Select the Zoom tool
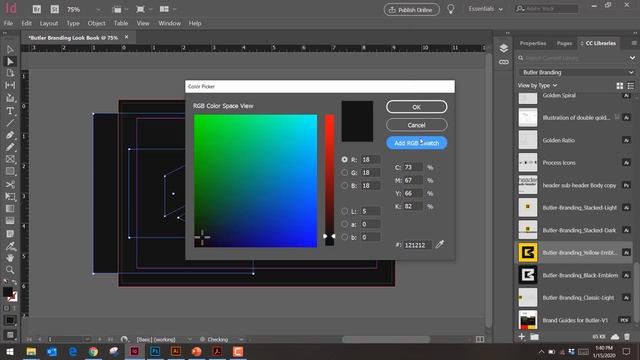 10,270
